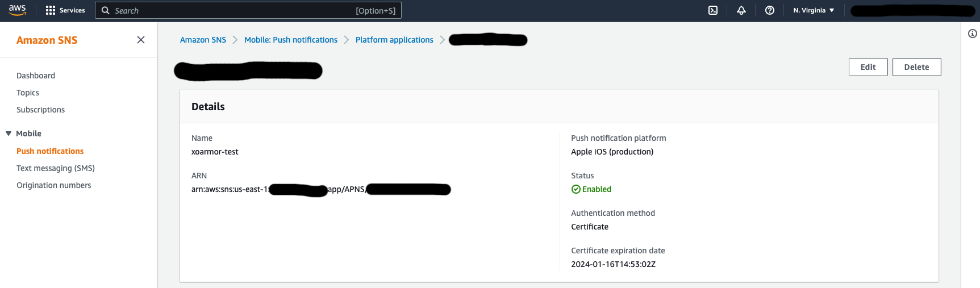
Task: Close the Amazon SNS sidebar panel
Action: tap(141, 40)
